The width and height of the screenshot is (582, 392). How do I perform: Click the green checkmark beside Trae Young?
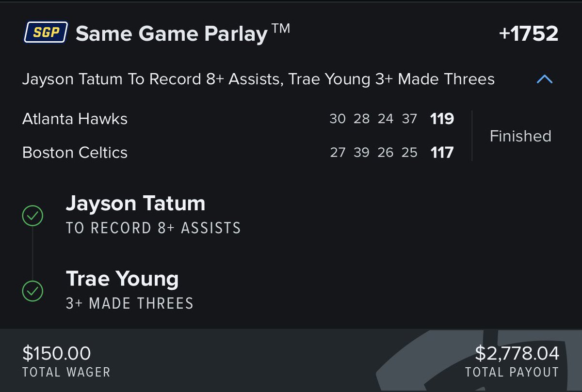pos(32,291)
